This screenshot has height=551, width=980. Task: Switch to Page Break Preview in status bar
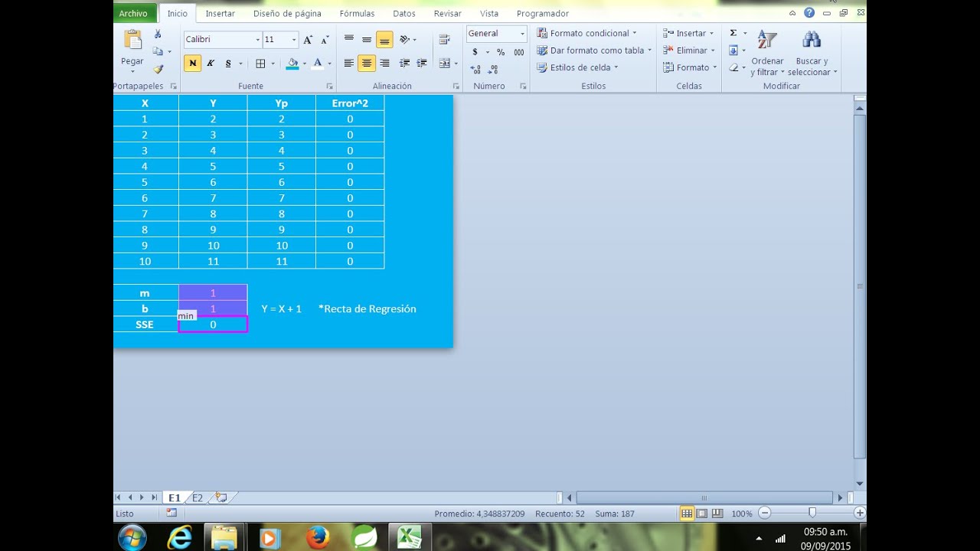point(717,514)
